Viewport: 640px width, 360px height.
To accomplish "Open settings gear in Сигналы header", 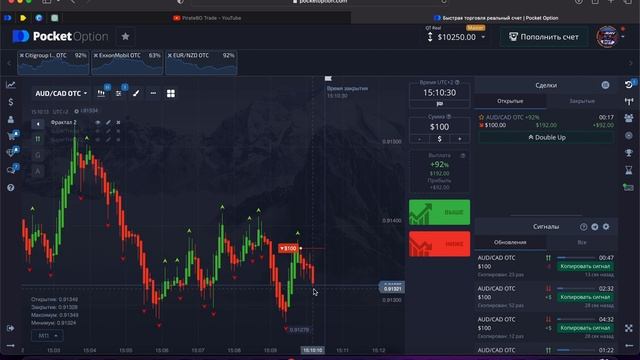I will click(606, 227).
